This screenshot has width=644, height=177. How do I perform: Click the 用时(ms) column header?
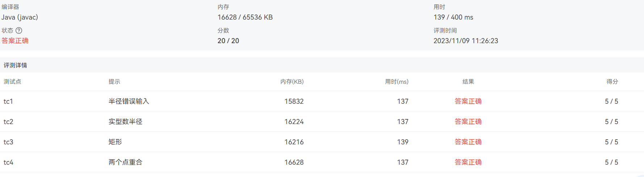pyautogui.click(x=396, y=82)
